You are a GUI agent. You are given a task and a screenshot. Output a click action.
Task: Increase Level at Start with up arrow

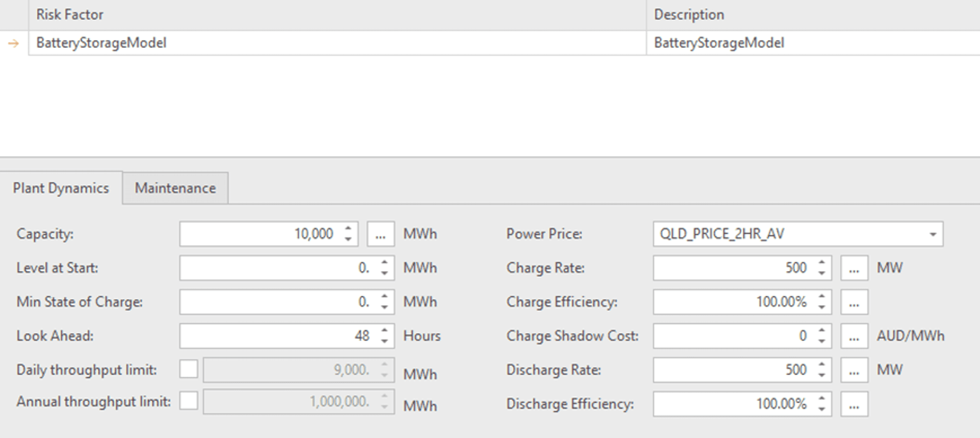coord(385,262)
